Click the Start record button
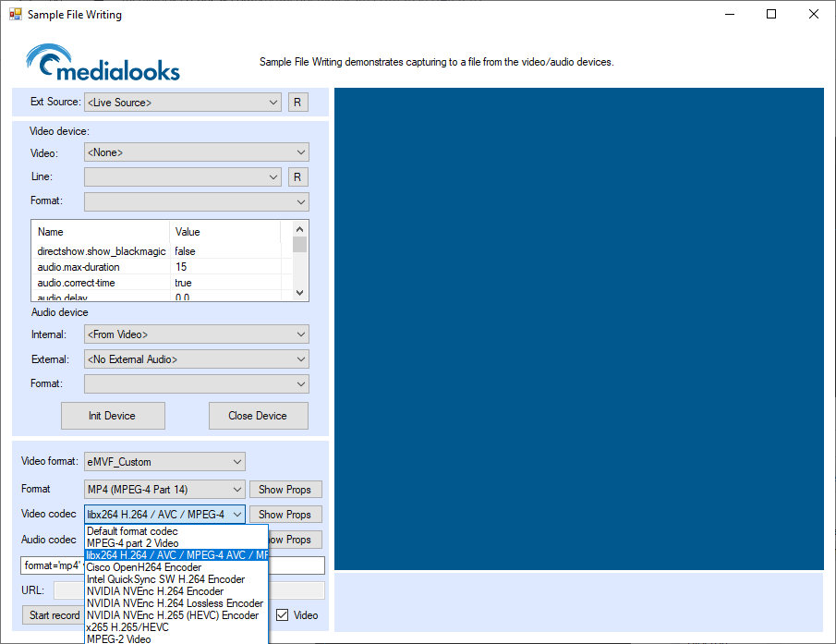This screenshot has height=644, width=836. click(x=55, y=615)
